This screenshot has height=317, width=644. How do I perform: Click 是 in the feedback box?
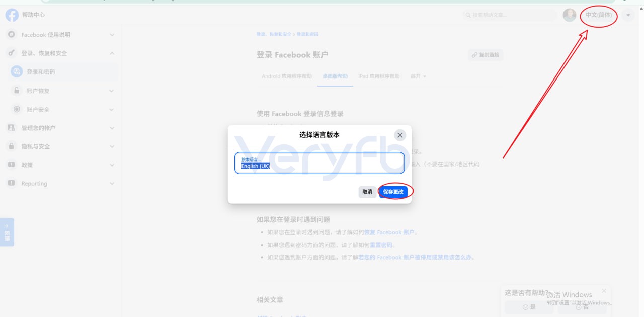click(x=529, y=306)
